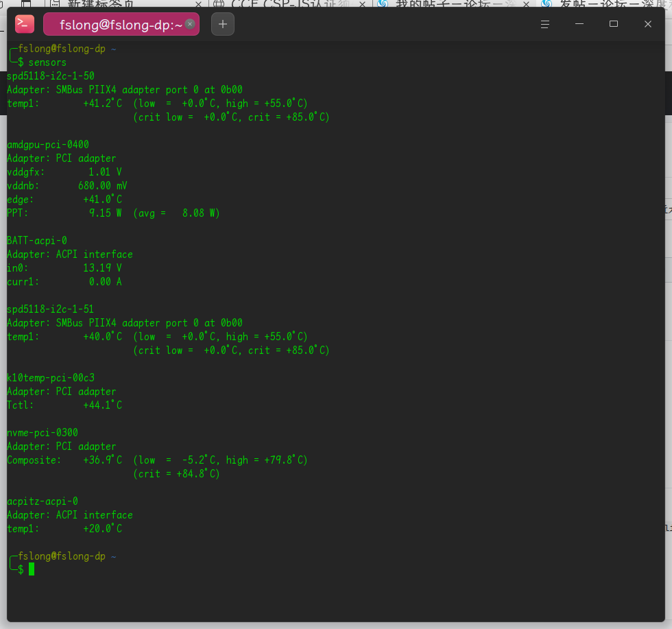The height and width of the screenshot is (629, 672).
Task: Click the 'curr1:' label
Action: [23, 282]
